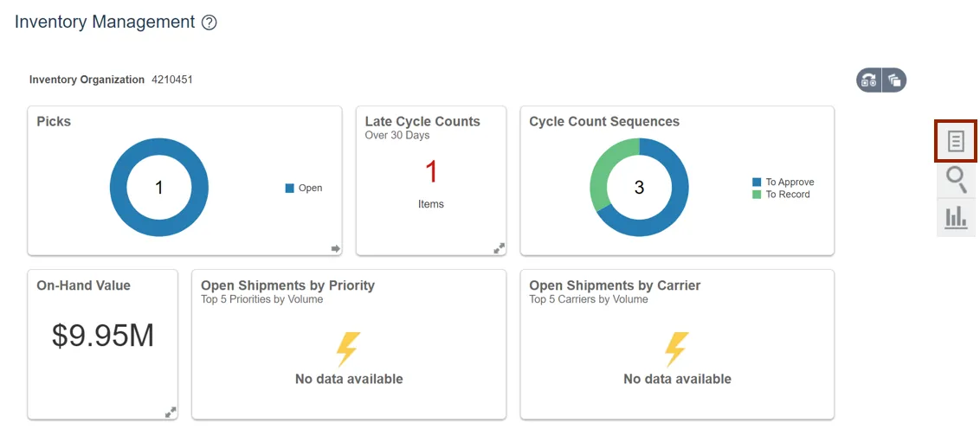
Task: Click the Search magnifier icon in sidebar
Action: click(956, 180)
